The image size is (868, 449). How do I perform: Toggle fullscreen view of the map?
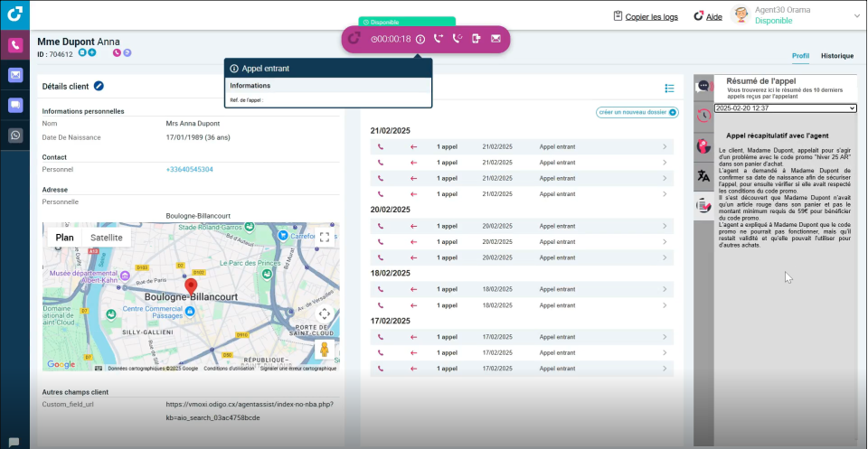(325, 238)
